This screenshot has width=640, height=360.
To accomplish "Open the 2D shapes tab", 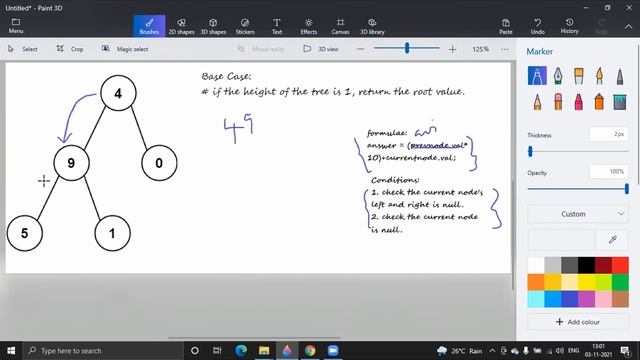I will [181, 26].
